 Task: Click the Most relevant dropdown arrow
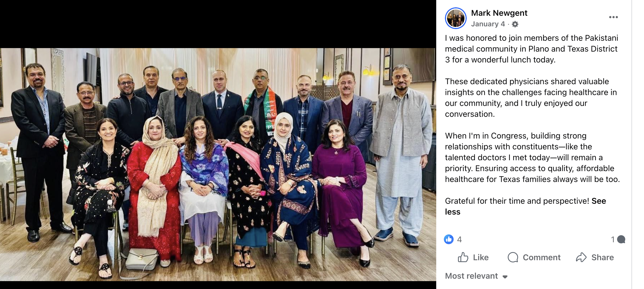(x=505, y=277)
